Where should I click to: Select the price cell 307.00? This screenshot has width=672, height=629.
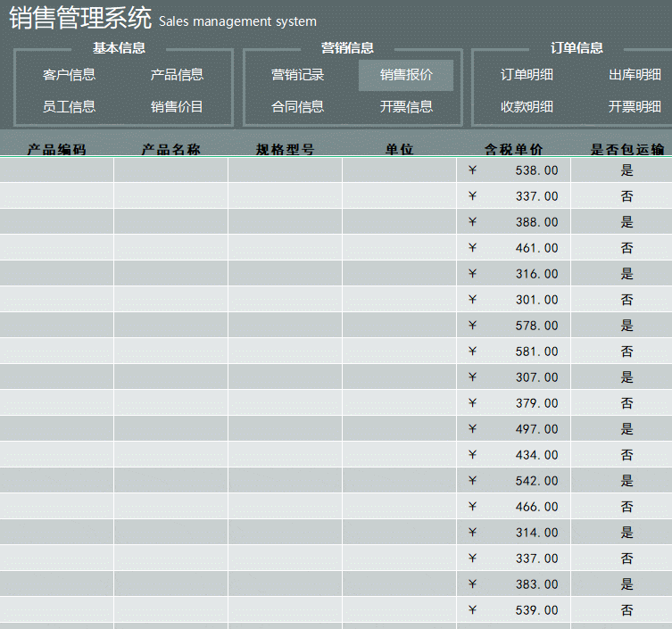click(x=513, y=377)
